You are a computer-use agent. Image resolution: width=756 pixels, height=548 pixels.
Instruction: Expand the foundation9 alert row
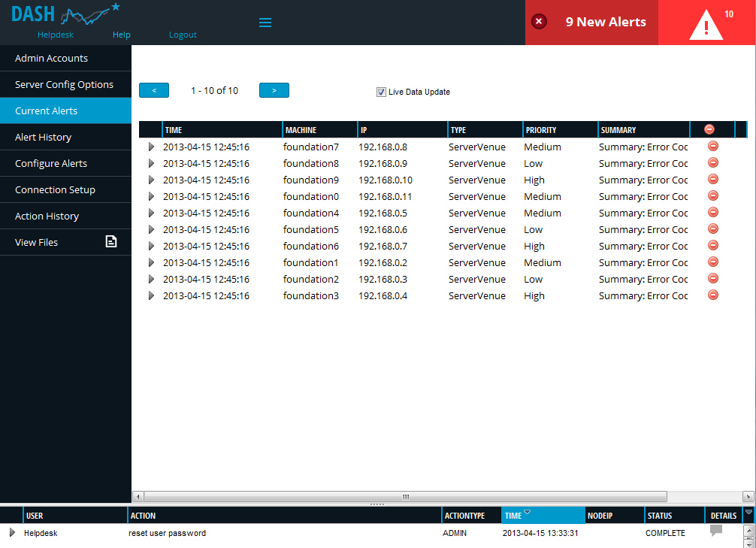click(151, 180)
